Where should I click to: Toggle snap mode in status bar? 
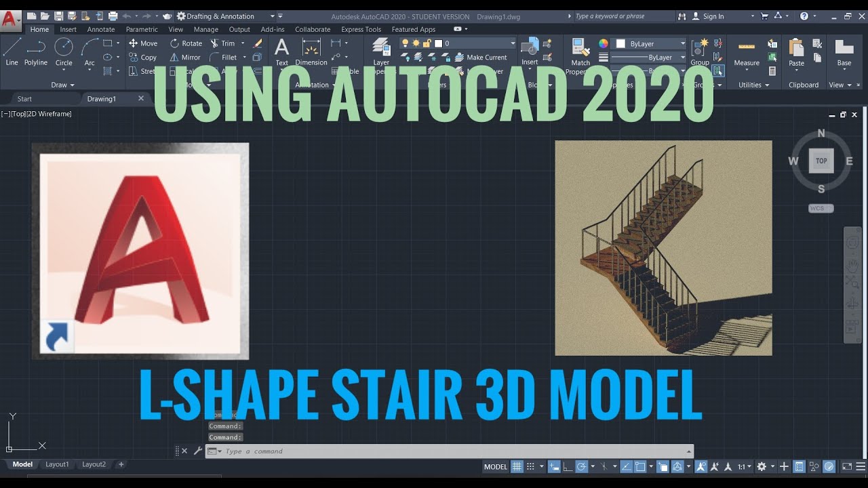(x=531, y=466)
